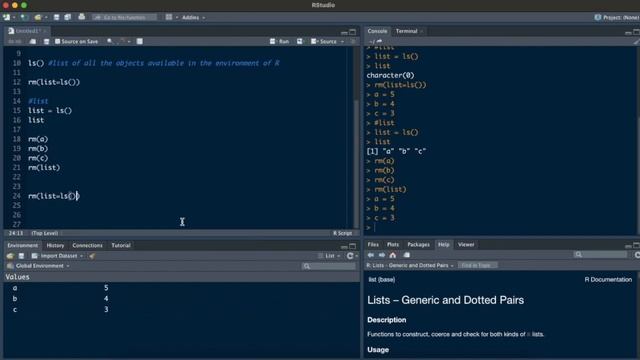Screen dimensions: 640x360
Task: Click the Create a Project icon
Action: pos(24,17)
